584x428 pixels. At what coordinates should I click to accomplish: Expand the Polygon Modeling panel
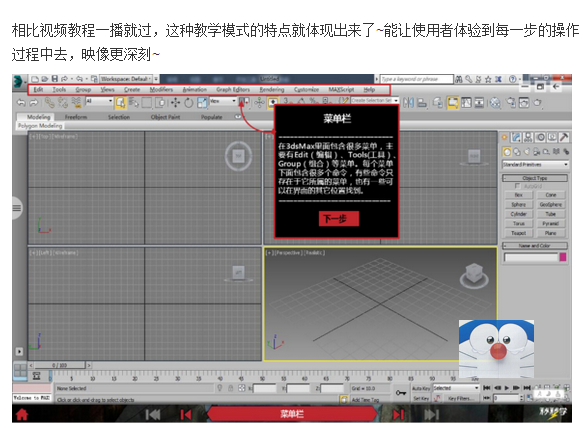40,126
